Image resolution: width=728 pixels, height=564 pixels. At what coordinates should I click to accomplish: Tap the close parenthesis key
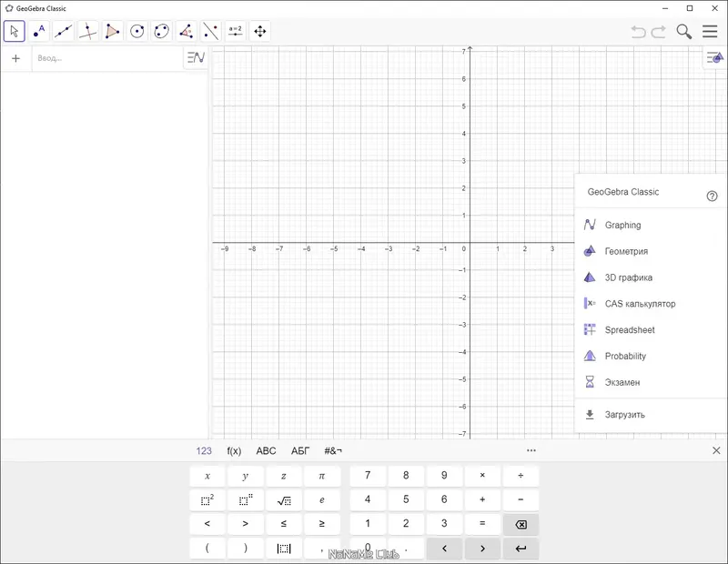click(245, 549)
